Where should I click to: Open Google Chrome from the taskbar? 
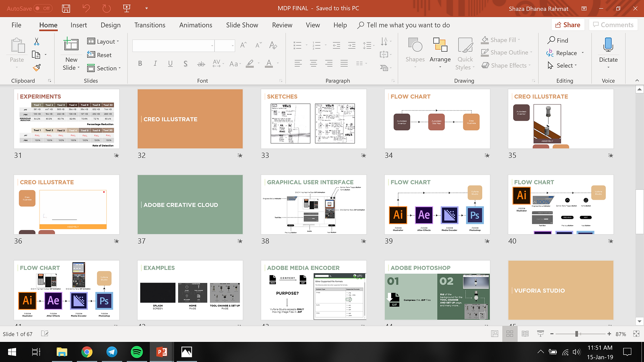tap(87, 352)
